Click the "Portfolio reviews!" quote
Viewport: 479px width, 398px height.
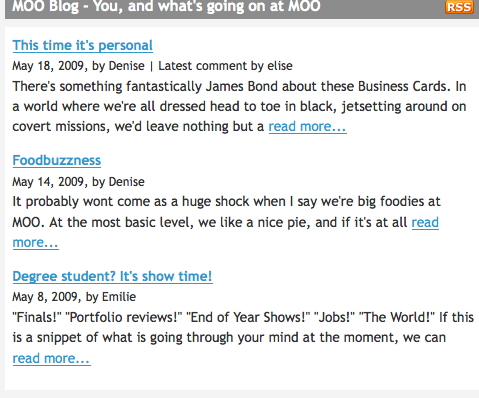[x=125, y=317]
